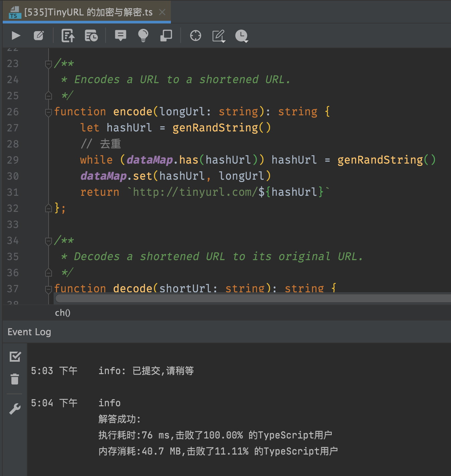Click the Run code play icon
Image resolution: width=451 pixels, height=476 pixels.
16,36
